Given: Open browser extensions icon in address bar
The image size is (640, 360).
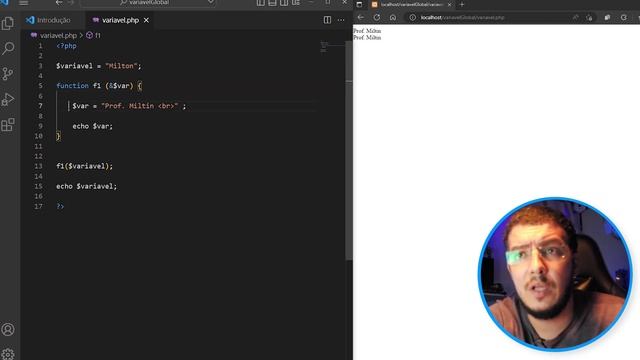Looking at the screenshot, I should 589,18.
